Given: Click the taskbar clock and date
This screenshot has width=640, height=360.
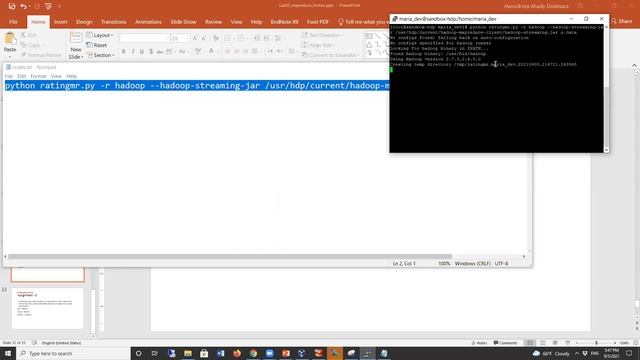Looking at the screenshot, I should click(x=611, y=353).
